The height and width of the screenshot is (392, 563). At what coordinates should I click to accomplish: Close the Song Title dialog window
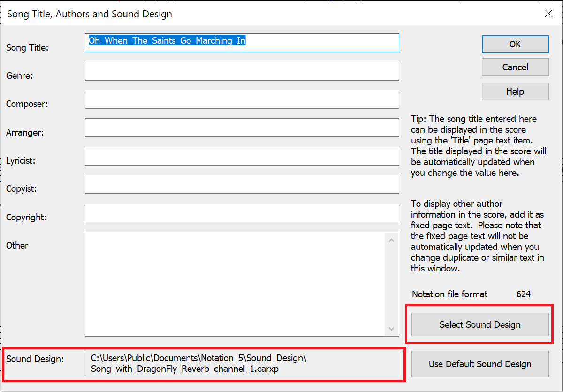point(548,14)
